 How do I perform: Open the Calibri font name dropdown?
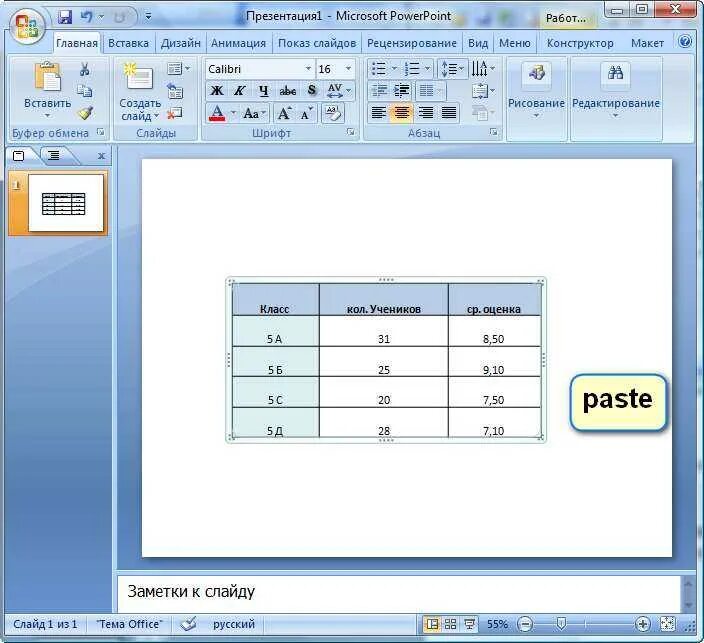click(308, 69)
